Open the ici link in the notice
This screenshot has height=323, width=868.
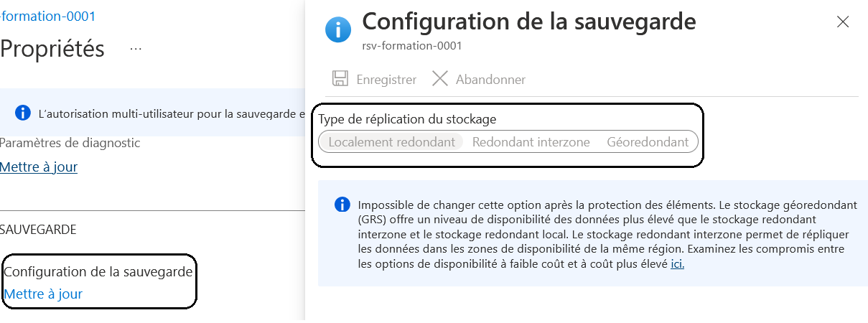coord(677,264)
